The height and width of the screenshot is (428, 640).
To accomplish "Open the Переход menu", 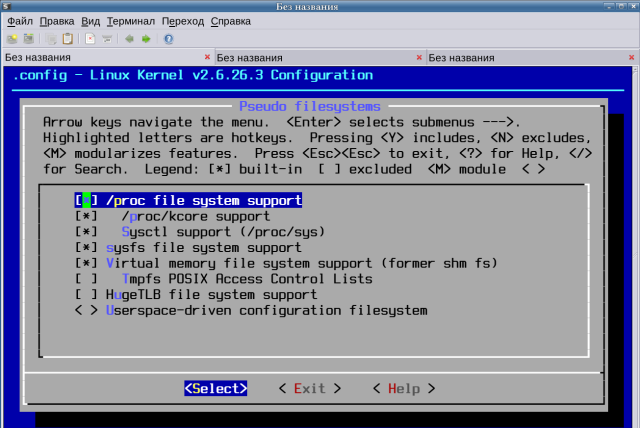I will (183, 21).
